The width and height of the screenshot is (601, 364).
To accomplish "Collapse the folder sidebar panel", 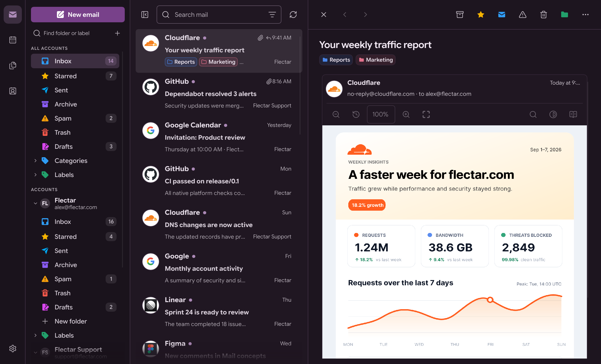I will click(145, 15).
